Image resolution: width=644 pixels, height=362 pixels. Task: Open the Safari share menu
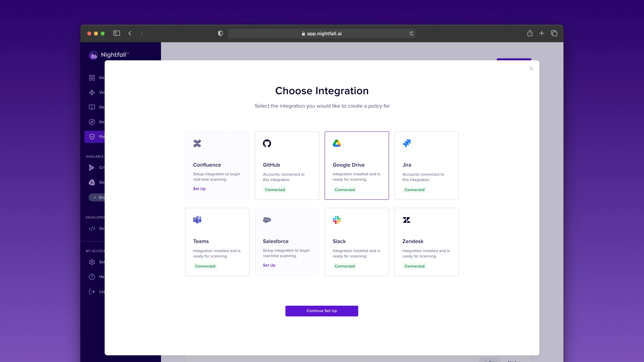[x=530, y=33]
